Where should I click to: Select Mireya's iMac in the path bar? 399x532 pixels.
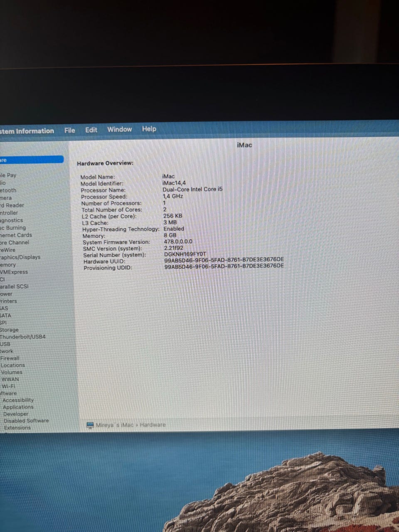115,425
